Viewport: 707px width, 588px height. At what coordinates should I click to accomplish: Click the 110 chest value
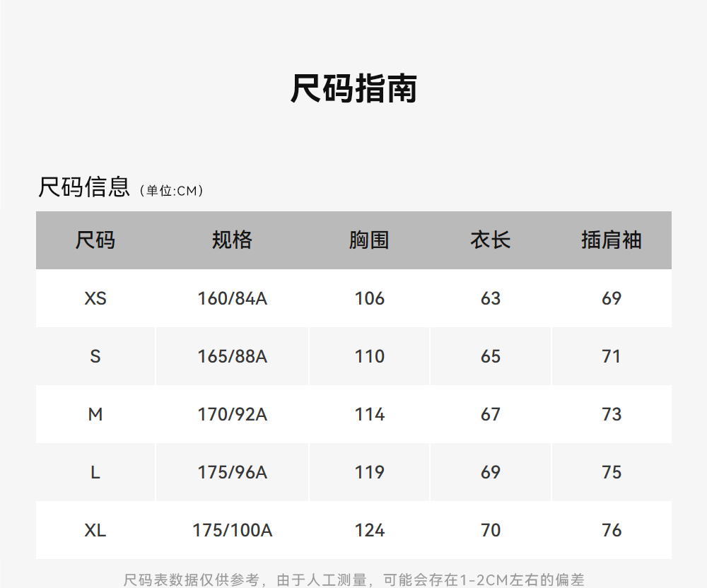[x=369, y=356]
